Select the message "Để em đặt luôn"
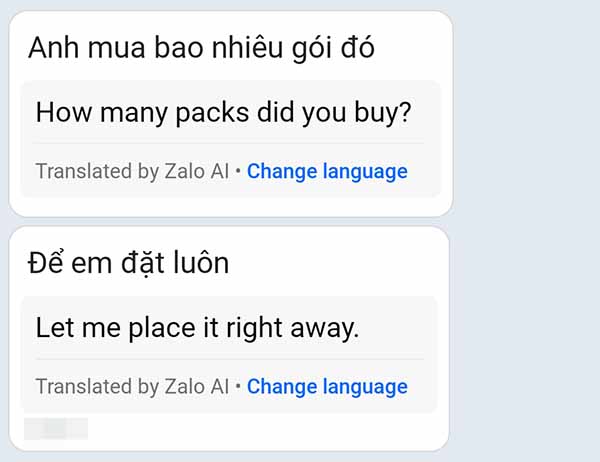This screenshot has width=600, height=462. [128, 262]
